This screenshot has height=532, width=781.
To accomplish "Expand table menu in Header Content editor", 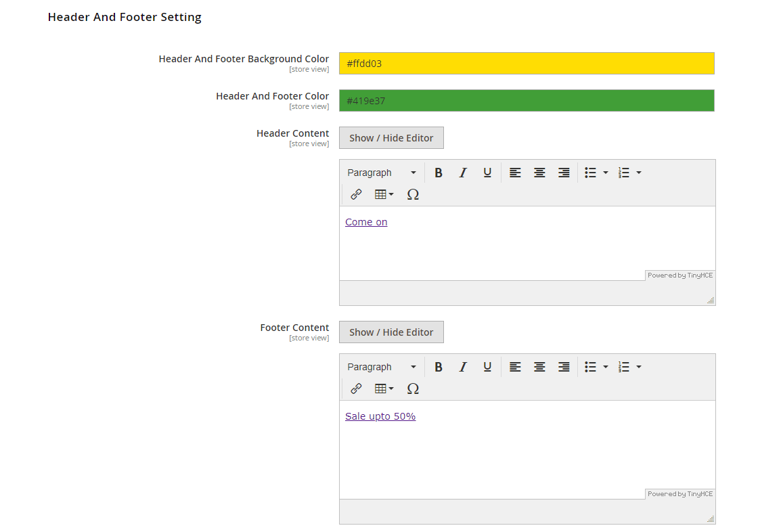I will (x=384, y=194).
